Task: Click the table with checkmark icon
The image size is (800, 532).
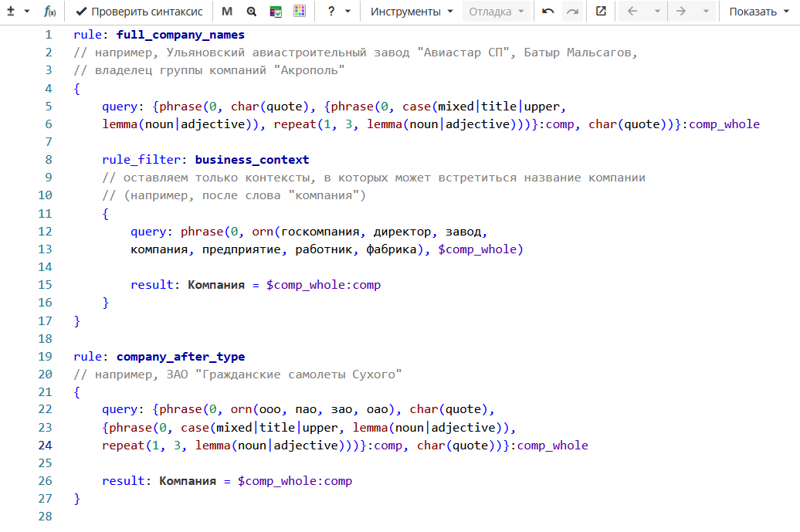Action: coord(276,12)
